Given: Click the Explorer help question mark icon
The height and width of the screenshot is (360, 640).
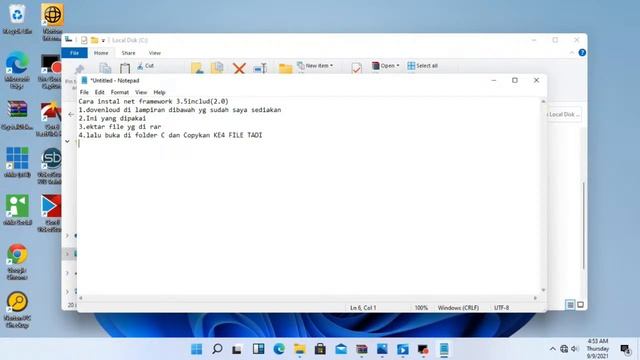Looking at the screenshot, I should (x=582, y=53).
